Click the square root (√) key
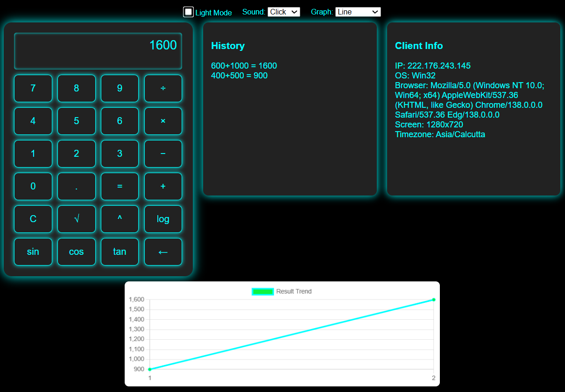The height and width of the screenshot is (392, 565). pos(77,219)
